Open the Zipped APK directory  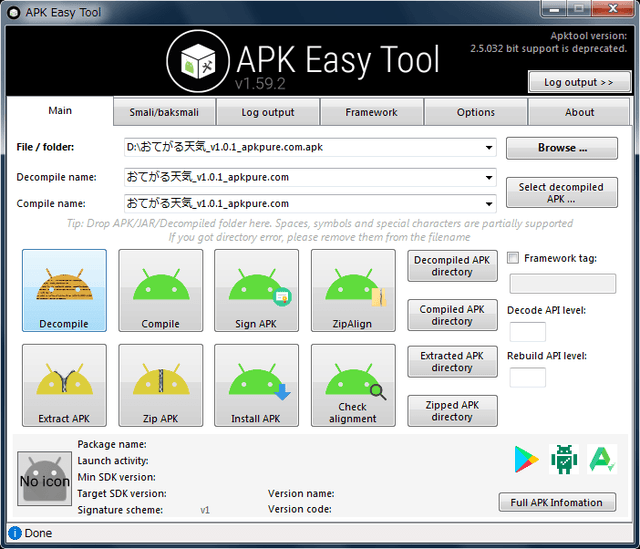coord(452,411)
